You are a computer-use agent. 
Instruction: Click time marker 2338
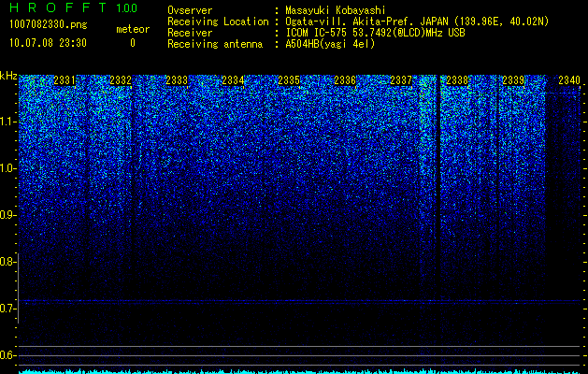pos(457,79)
